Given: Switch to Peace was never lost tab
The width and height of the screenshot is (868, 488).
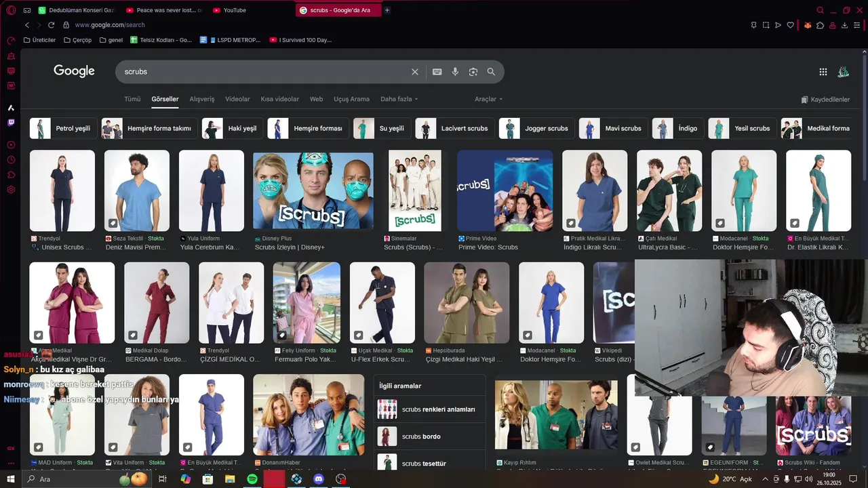Looking at the screenshot, I should coord(163,10).
